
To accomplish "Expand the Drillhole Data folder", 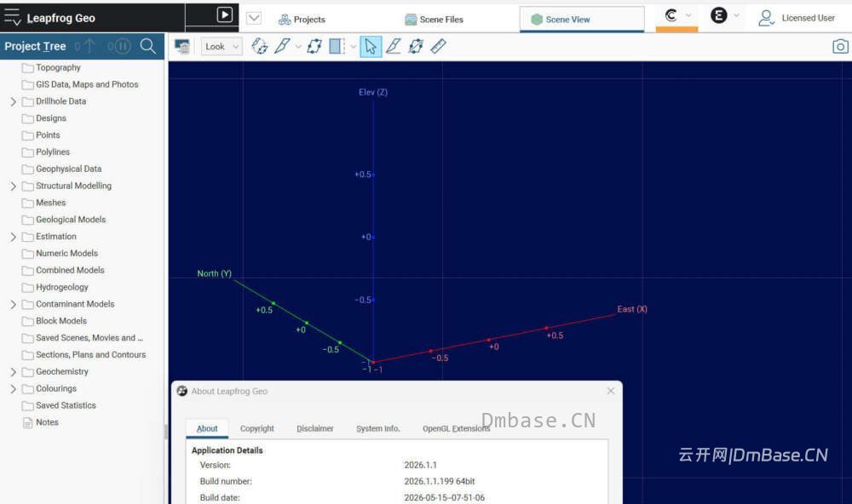I will point(13,101).
